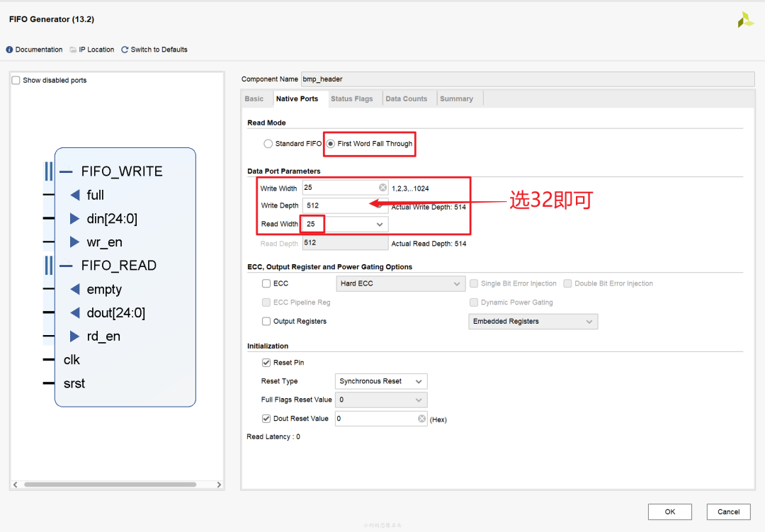
Task: Switch to the Basic tab
Action: 254,99
